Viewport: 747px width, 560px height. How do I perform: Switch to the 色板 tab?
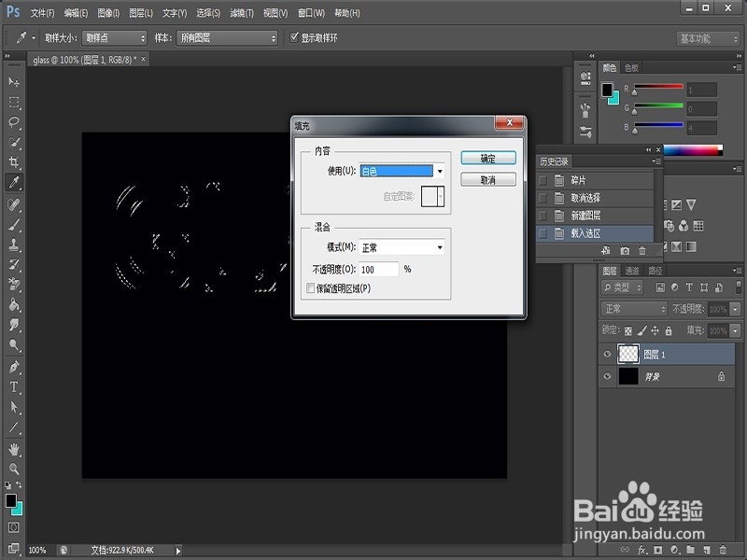tap(632, 67)
